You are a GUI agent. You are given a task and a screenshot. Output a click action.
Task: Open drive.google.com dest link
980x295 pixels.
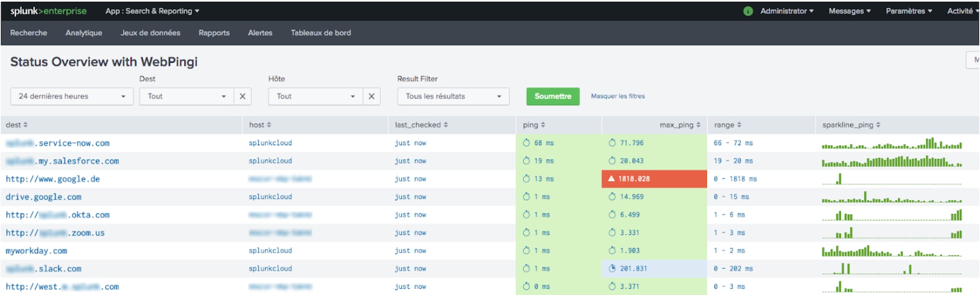point(44,197)
